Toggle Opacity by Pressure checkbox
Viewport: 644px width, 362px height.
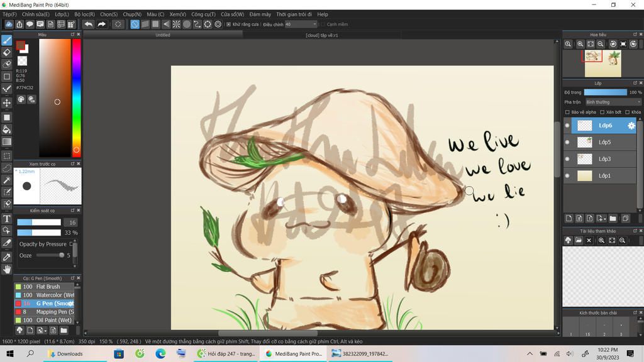pyautogui.click(x=71, y=244)
